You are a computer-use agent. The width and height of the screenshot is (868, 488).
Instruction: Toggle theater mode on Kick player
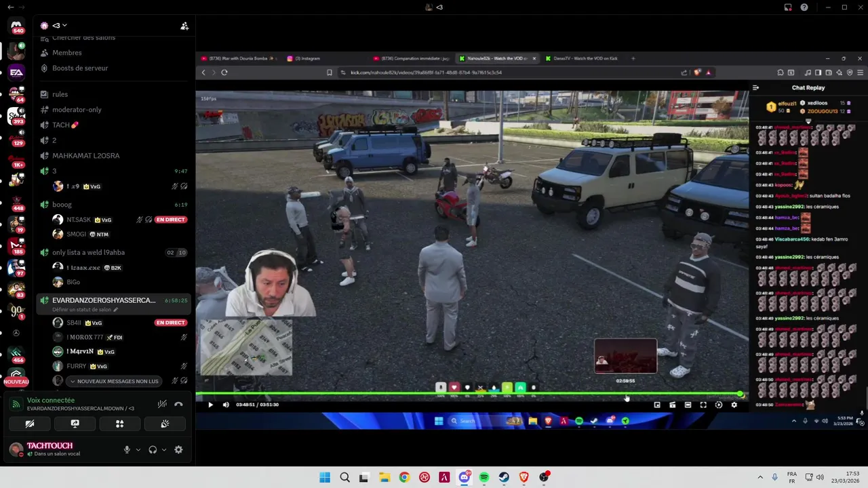pyautogui.click(x=688, y=405)
